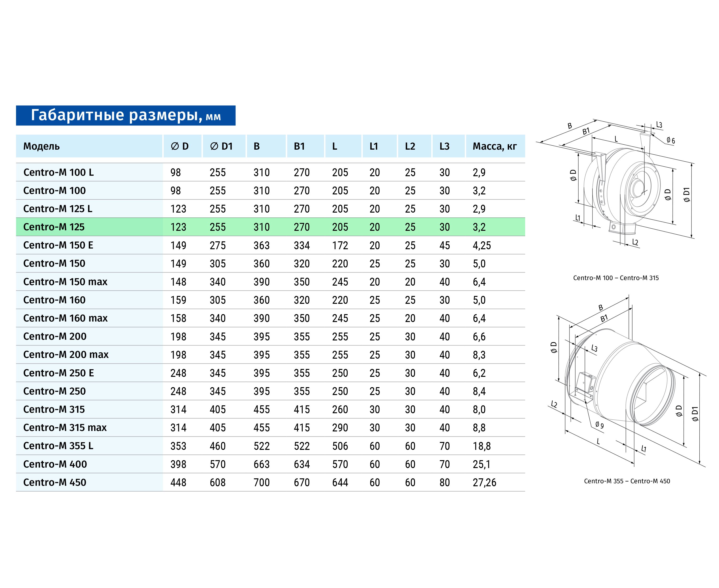719x588 pixels.
Task: Select the Centro-M 100 L row label
Action: tap(58, 172)
